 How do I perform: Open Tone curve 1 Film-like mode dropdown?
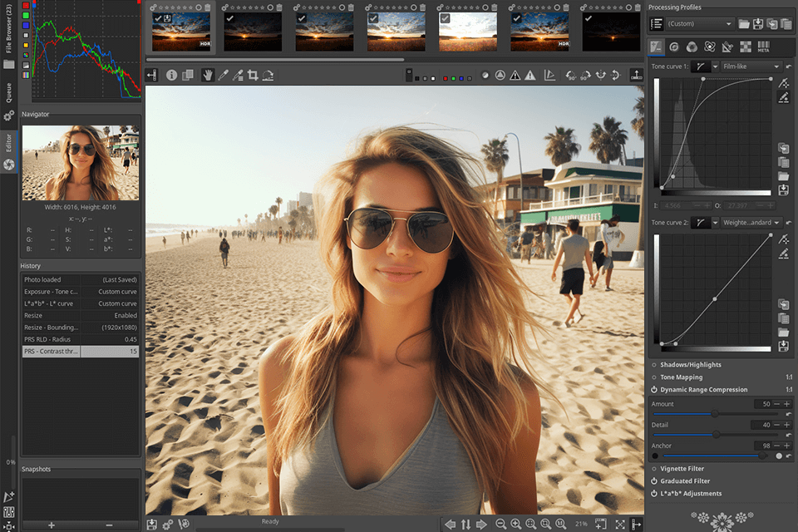[x=751, y=66]
